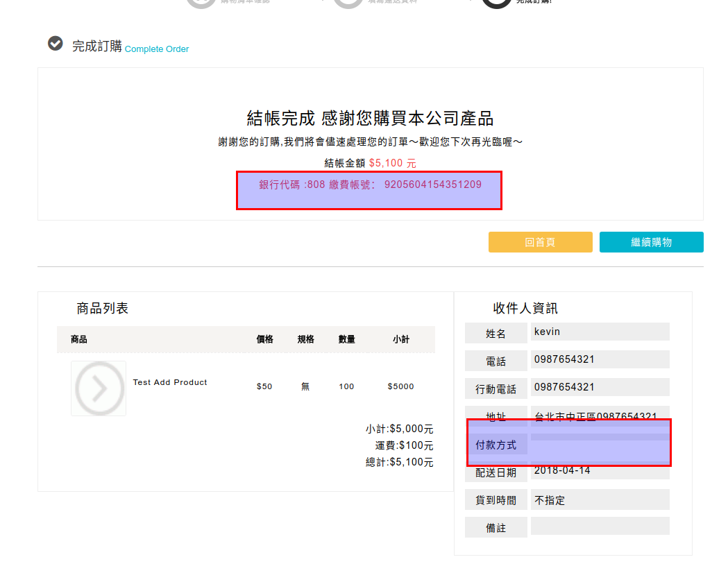Click the 付款方式 label
728x582 pixels.
pos(496,445)
